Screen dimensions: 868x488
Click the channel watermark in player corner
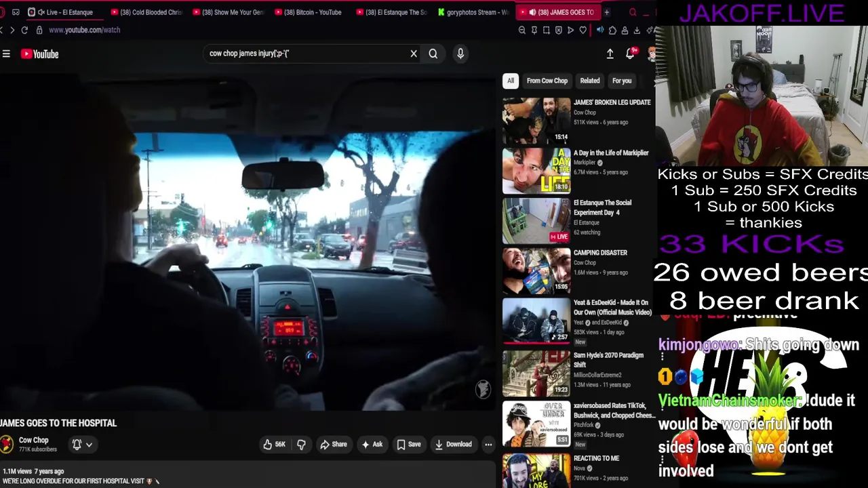click(x=482, y=389)
